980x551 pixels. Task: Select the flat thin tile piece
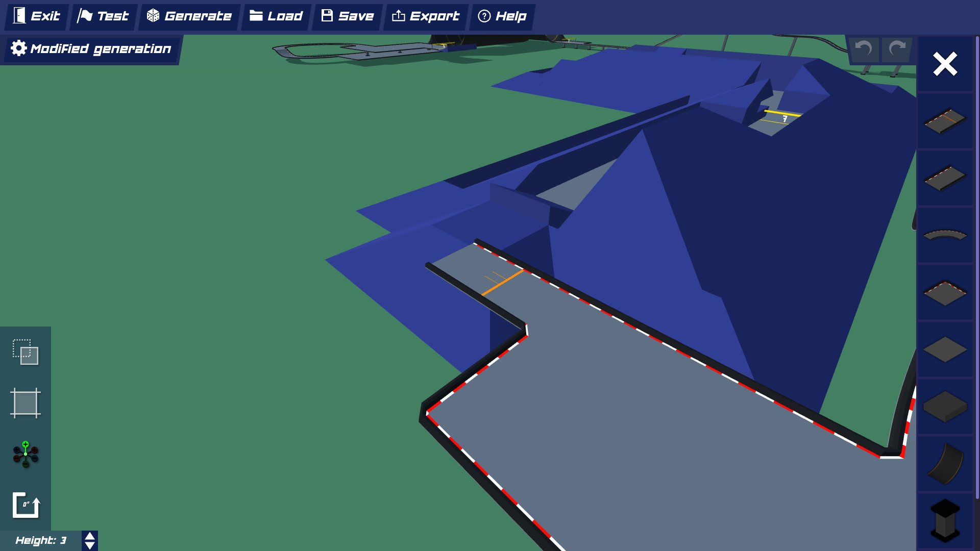tap(945, 350)
